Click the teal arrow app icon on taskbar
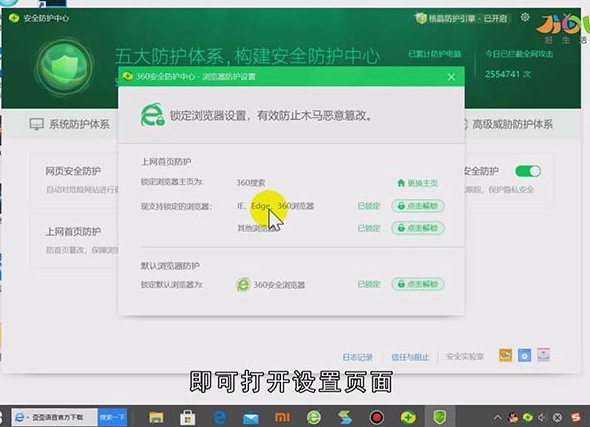 tap(345, 417)
